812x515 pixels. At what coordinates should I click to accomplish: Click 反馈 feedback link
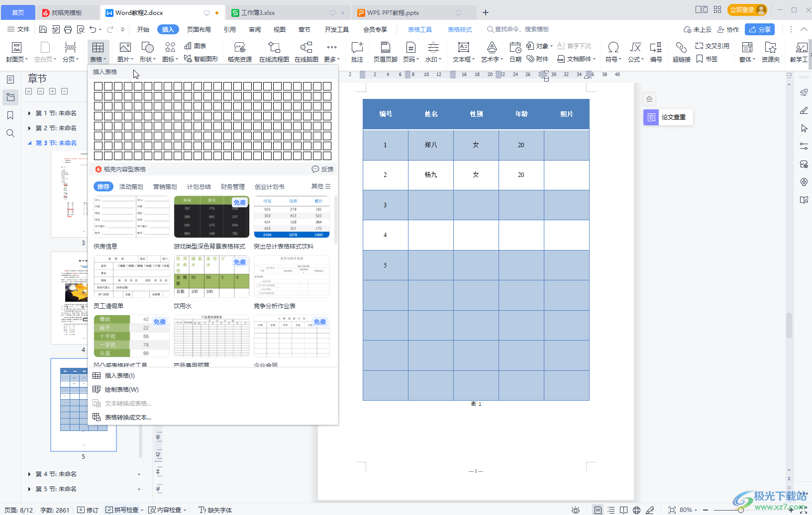click(322, 169)
